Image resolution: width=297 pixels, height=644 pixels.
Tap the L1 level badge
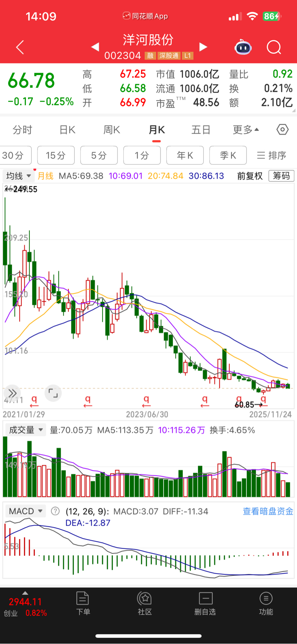[188, 56]
